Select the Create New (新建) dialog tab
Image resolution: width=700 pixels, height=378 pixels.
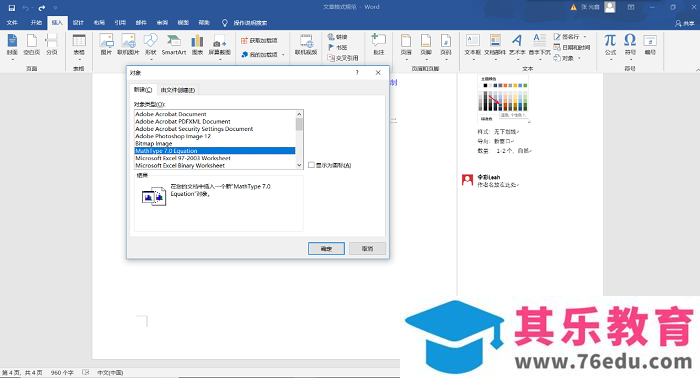pyautogui.click(x=143, y=90)
